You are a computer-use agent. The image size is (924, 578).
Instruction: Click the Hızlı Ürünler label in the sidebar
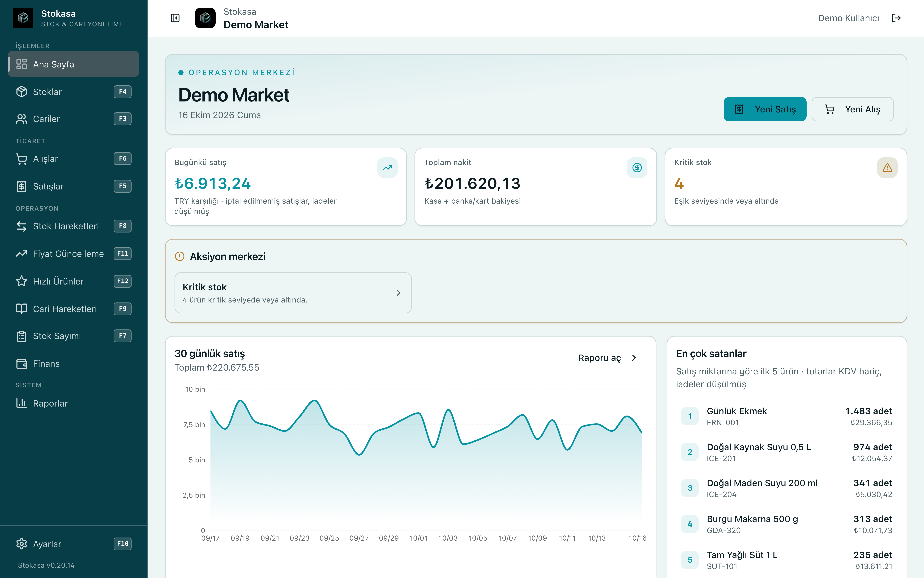[x=58, y=281]
